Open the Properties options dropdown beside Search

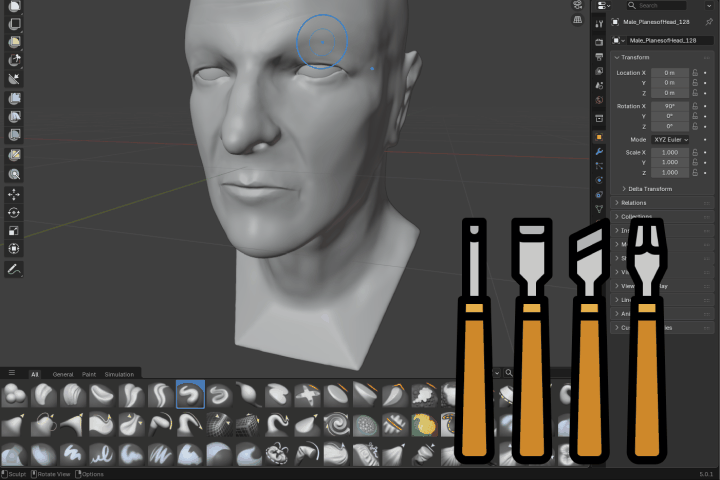[710, 6]
